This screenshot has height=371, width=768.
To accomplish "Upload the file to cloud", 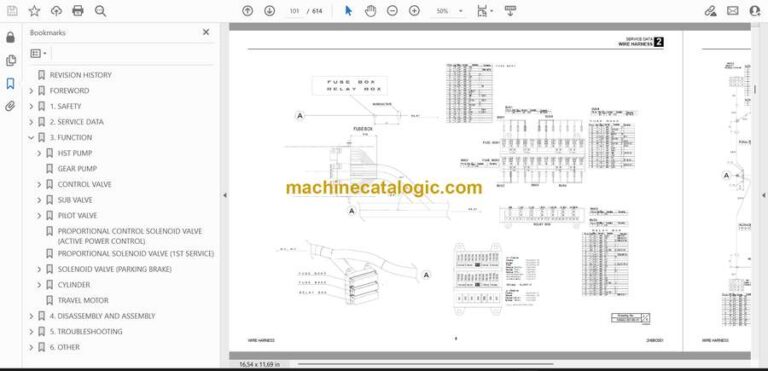I will pyautogui.click(x=56, y=11).
